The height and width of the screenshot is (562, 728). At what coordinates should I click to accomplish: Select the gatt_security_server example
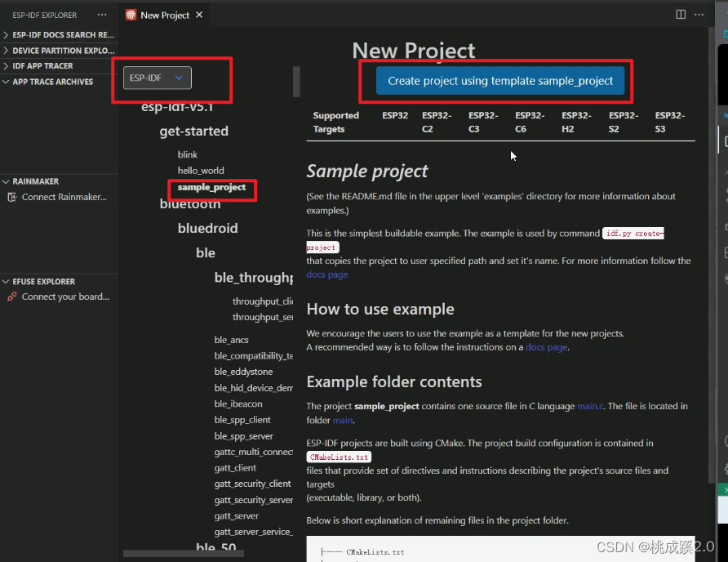[254, 500]
